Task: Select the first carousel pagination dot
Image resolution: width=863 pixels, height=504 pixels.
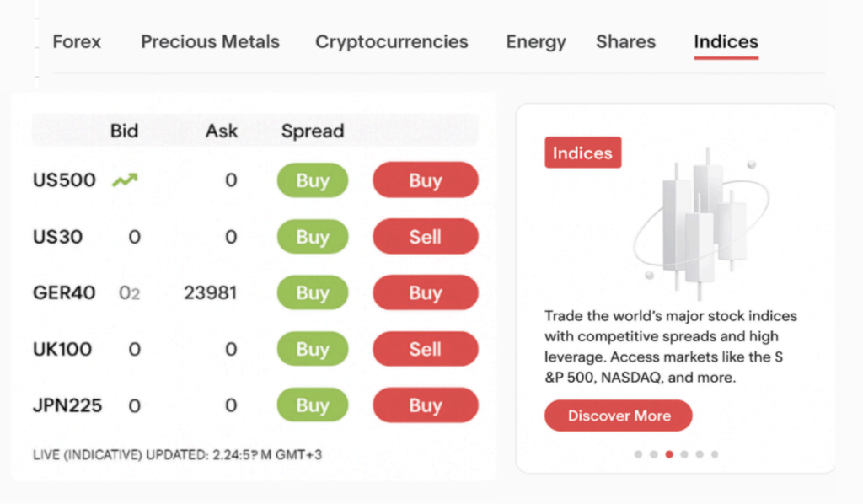Action: pos(638,454)
